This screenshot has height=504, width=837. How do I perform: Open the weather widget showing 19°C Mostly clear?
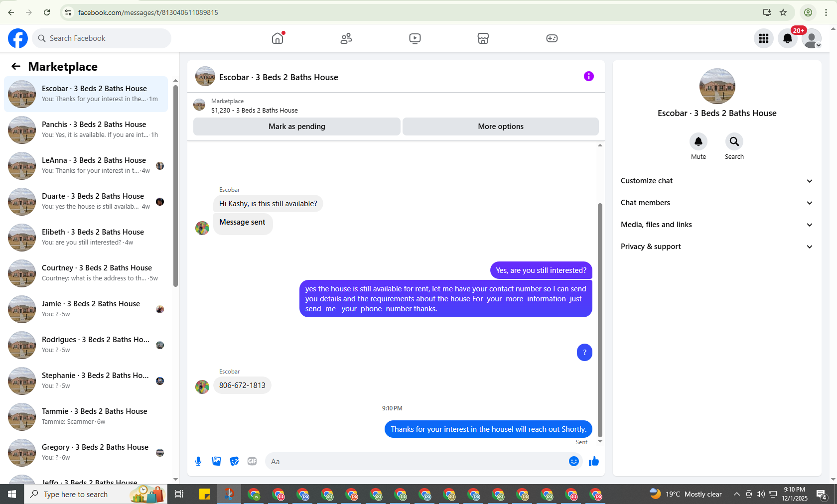(686, 494)
